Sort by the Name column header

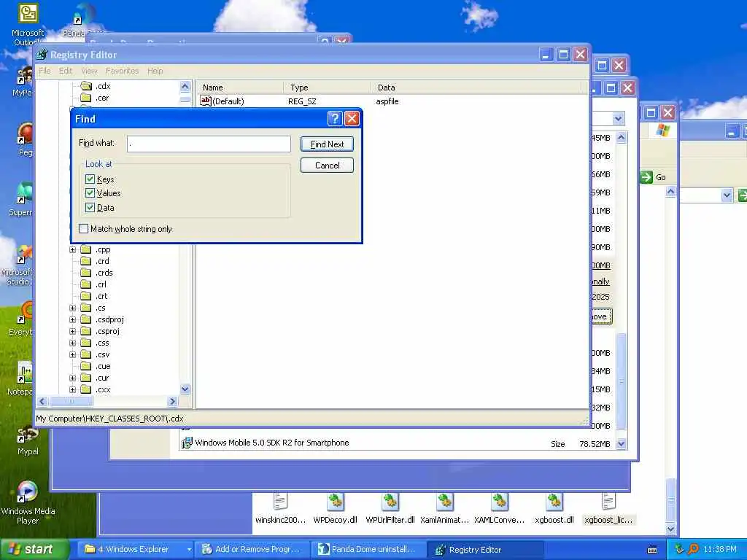pyautogui.click(x=241, y=87)
